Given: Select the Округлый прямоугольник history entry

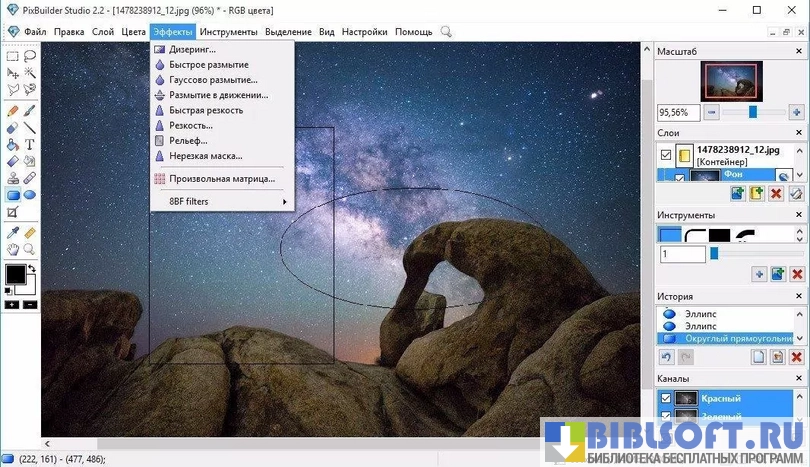Looking at the screenshot, I should 738,339.
